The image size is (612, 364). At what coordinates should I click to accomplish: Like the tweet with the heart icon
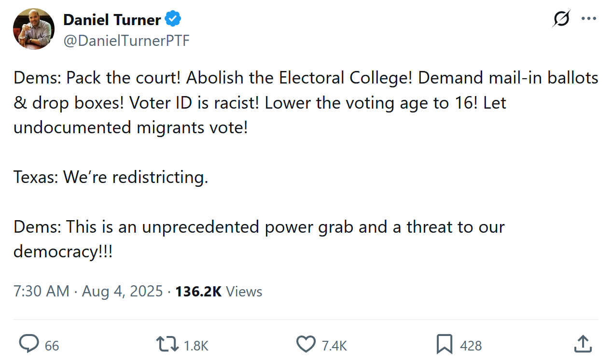(306, 345)
